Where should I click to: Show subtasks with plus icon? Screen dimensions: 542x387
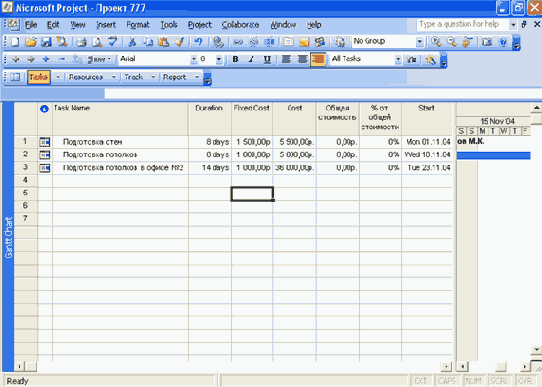[46, 59]
